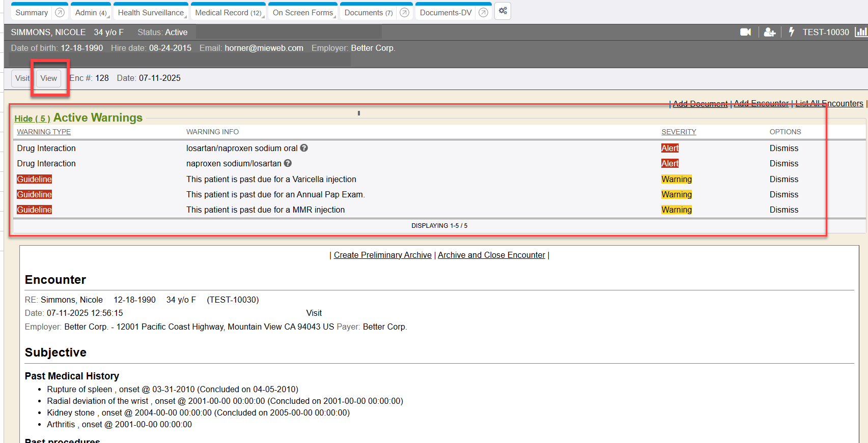
Task: Expand the Admin tab dropdown
Action: tap(91, 13)
